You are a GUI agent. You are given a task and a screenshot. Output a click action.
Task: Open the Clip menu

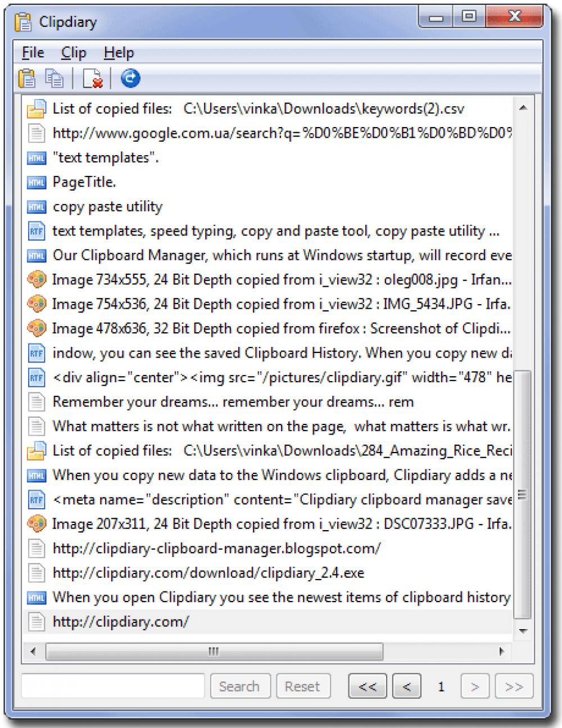(x=74, y=52)
